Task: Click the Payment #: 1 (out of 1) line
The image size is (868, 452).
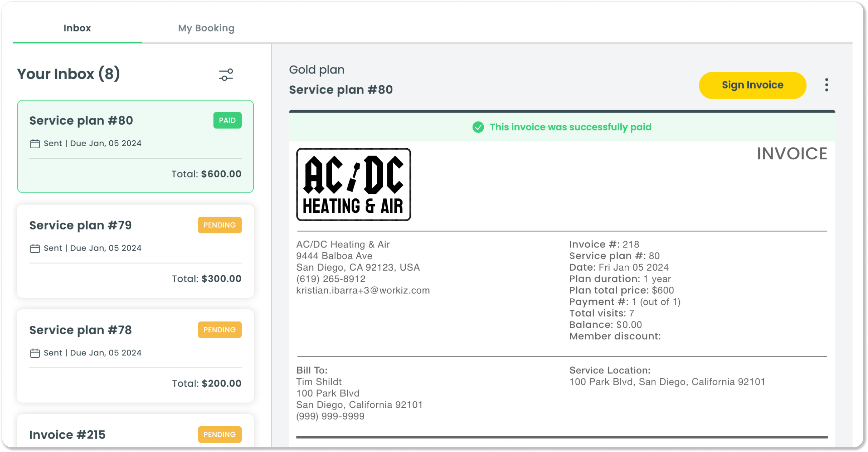Action: pyautogui.click(x=625, y=302)
